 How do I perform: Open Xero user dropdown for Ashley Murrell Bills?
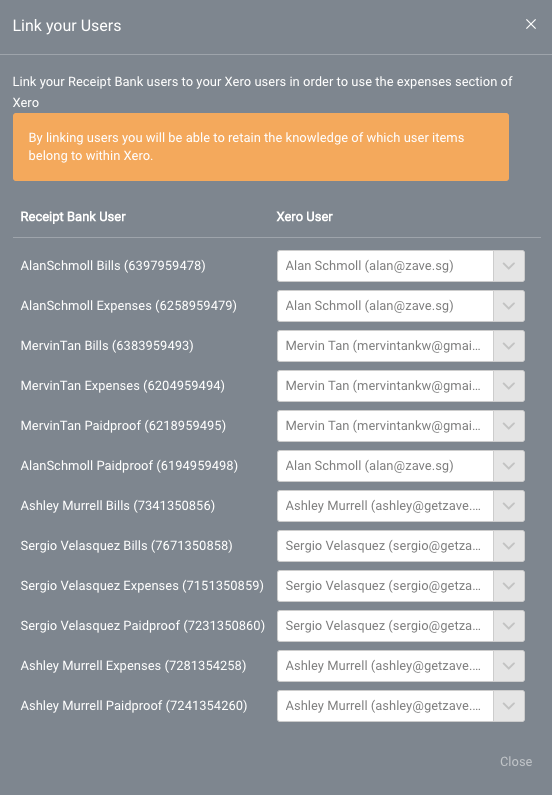400,506
